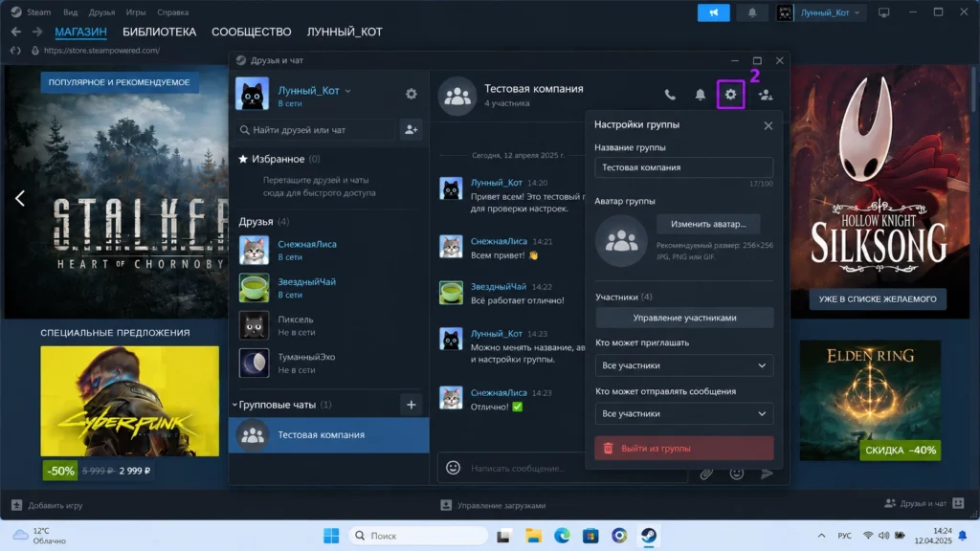This screenshot has width=980, height=551.
Task: Show hidden tray icons chevron
Action: 821,536
